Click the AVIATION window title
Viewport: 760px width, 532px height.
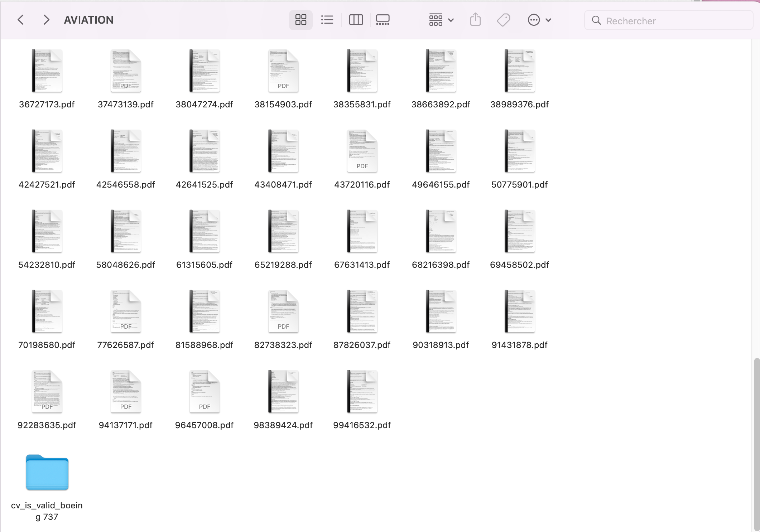point(88,20)
